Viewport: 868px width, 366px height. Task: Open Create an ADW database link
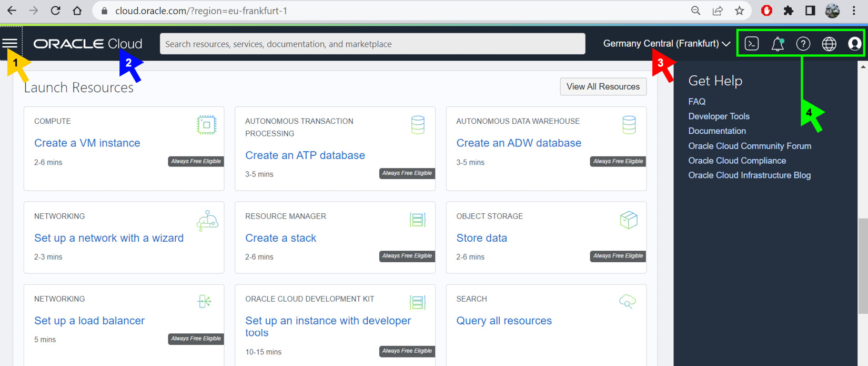click(x=519, y=143)
